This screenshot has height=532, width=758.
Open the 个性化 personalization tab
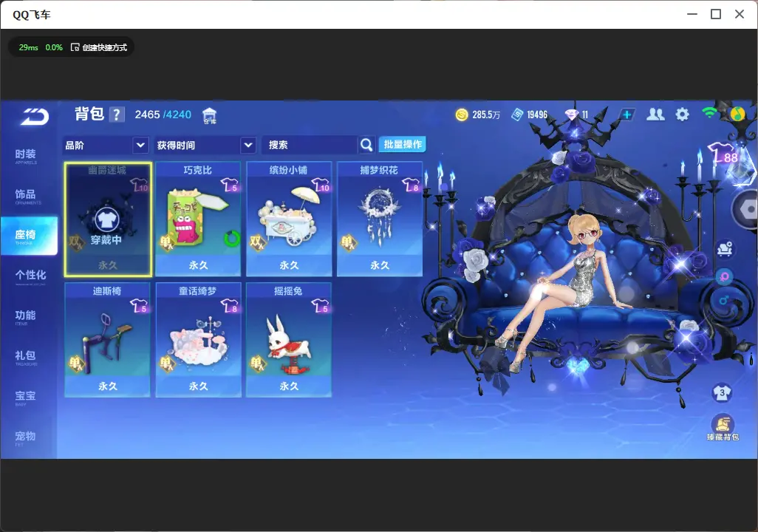click(30, 276)
